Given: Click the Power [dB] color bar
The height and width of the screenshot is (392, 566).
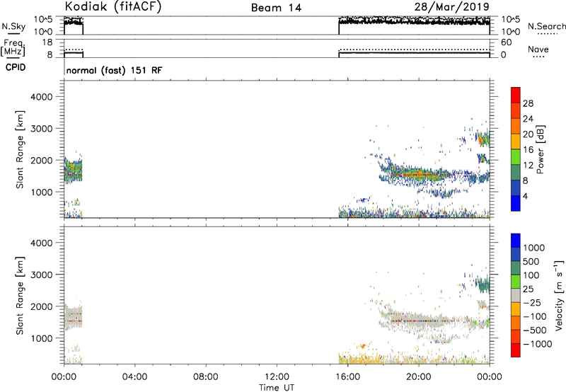Looking at the screenshot, I should coord(516,149).
